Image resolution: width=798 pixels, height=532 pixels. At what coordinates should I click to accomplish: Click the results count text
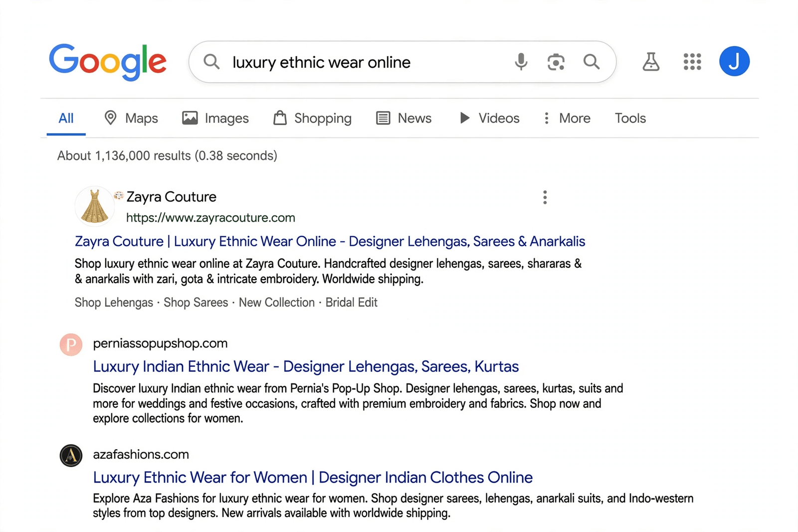point(167,156)
